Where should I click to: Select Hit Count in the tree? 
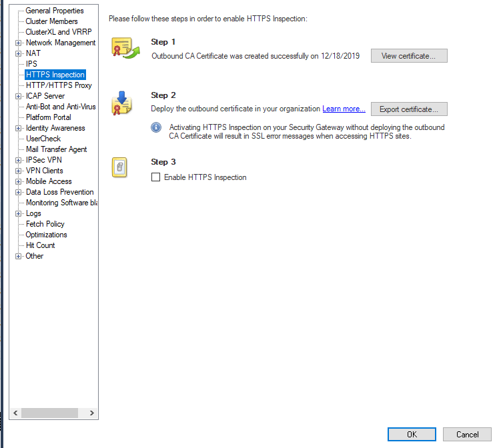click(40, 245)
